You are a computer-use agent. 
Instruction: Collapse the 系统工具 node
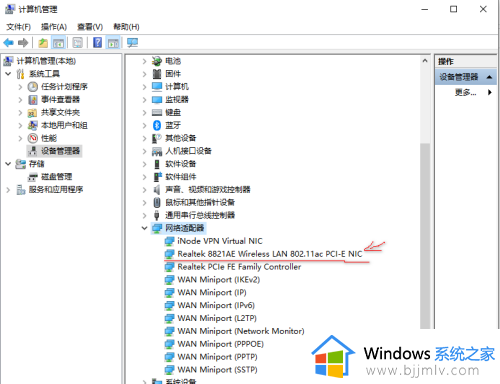click(8, 74)
